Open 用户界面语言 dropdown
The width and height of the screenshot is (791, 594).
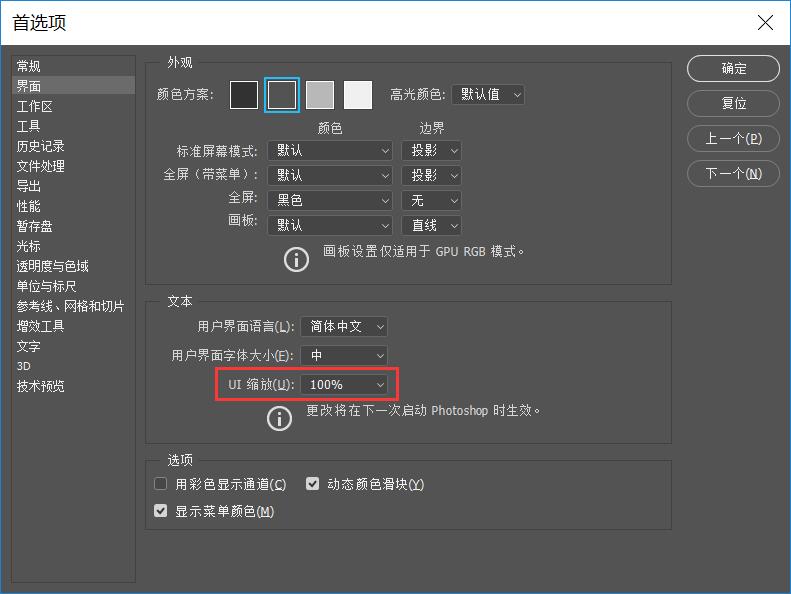(344, 327)
